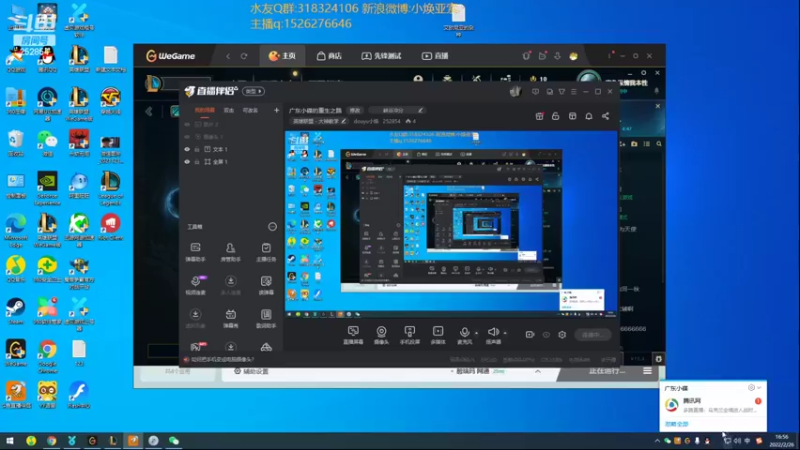The height and width of the screenshot is (450, 800).
Task: Toggle preview eye icon beside settings gear
Action: tap(546, 335)
